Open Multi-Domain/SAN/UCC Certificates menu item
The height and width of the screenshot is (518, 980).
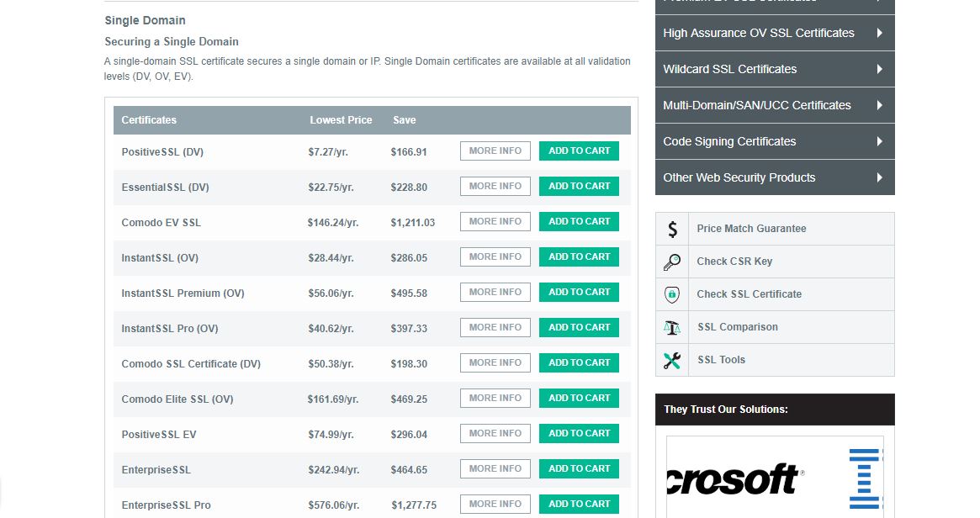pyautogui.click(x=775, y=106)
